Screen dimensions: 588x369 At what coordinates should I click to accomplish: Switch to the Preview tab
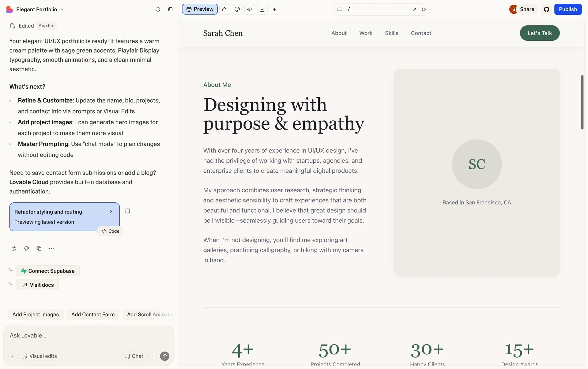(x=200, y=9)
